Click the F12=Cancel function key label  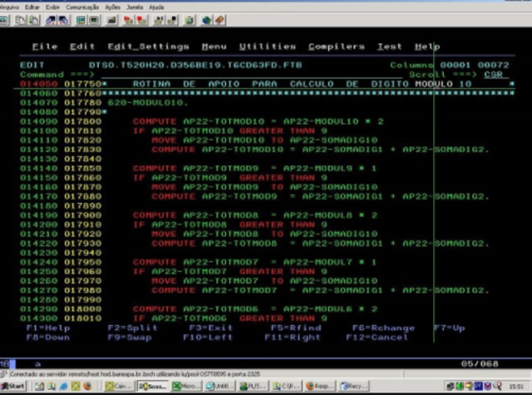click(x=377, y=338)
